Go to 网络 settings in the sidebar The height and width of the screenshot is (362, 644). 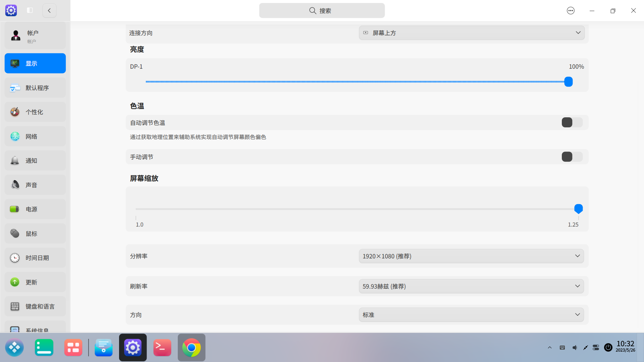click(x=35, y=136)
